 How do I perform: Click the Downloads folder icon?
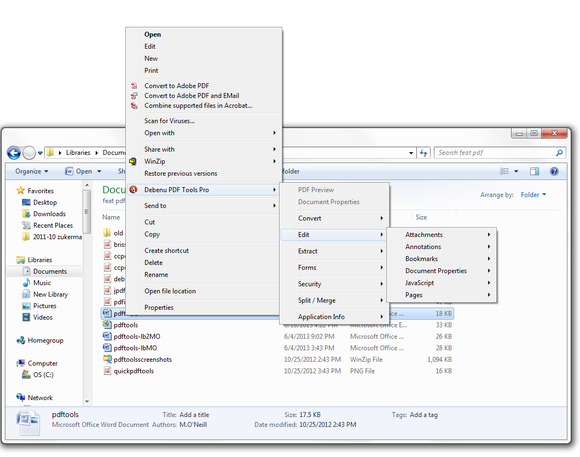click(26, 214)
